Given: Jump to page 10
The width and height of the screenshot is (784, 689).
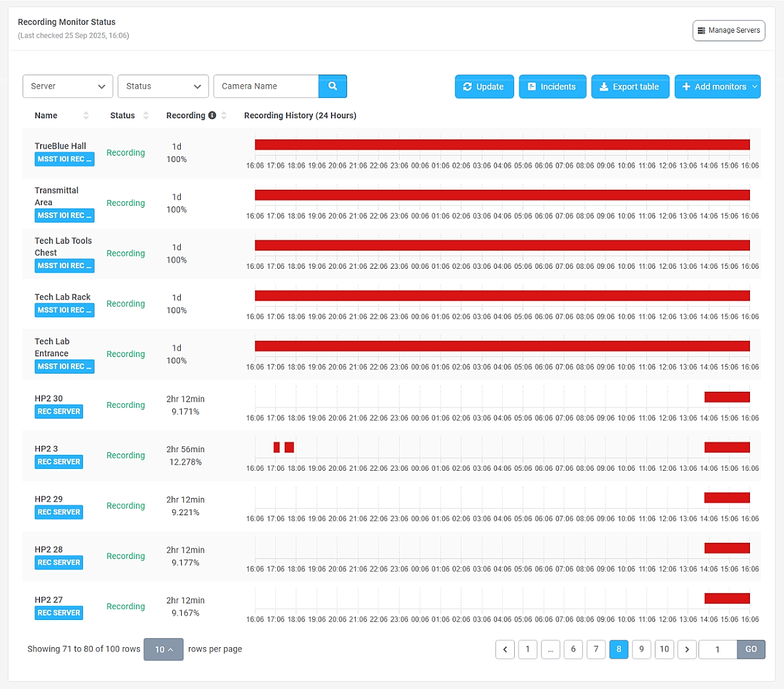Looking at the screenshot, I should tap(664, 649).
